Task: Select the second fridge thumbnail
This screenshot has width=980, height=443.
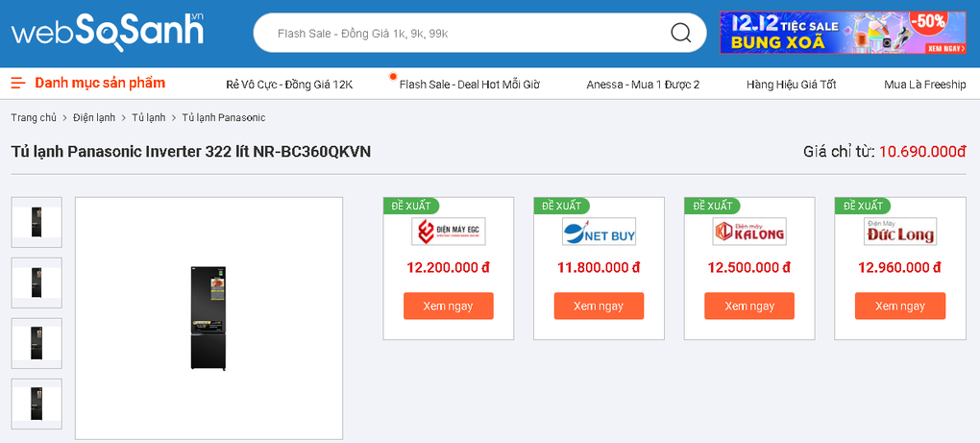Action: pyautogui.click(x=37, y=283)
